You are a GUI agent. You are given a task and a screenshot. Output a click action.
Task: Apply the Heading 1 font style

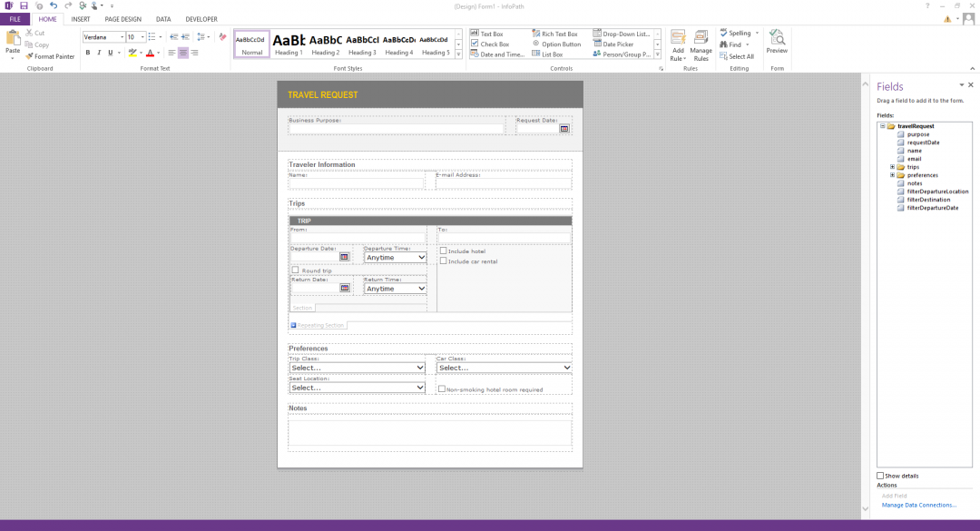tap(289, 44)
